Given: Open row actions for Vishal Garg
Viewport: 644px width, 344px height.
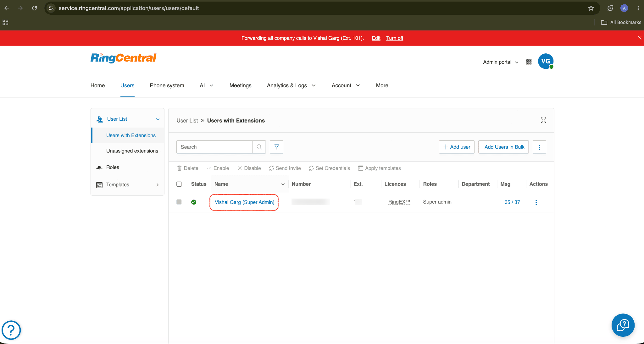Looking at the screenshot, I should tap(536, 202).
